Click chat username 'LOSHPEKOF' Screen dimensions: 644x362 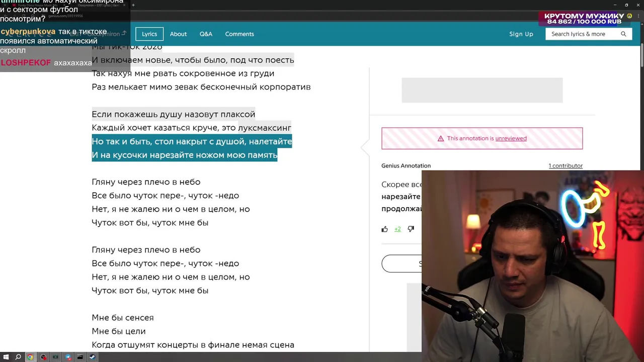pos(26,63)
